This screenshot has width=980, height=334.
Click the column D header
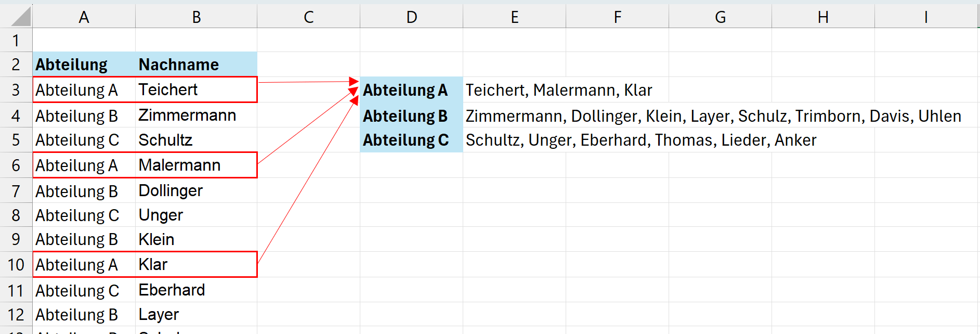coord(411,17)
